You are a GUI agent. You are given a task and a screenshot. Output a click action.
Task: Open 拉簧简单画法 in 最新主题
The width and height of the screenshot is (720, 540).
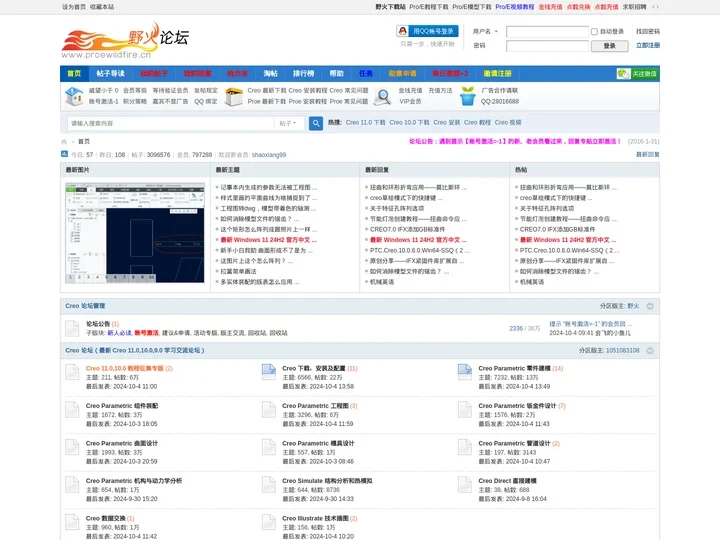click(238, 271)
